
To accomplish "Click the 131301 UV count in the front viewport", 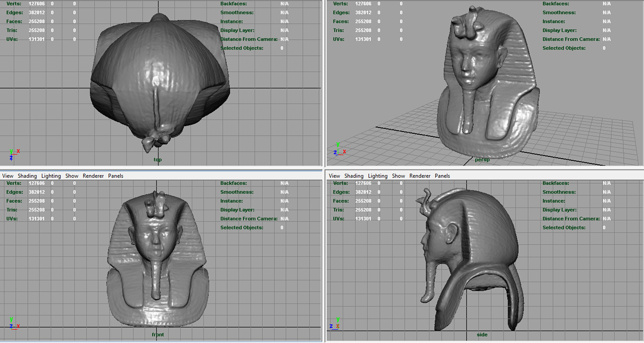I will coord(36,219).
